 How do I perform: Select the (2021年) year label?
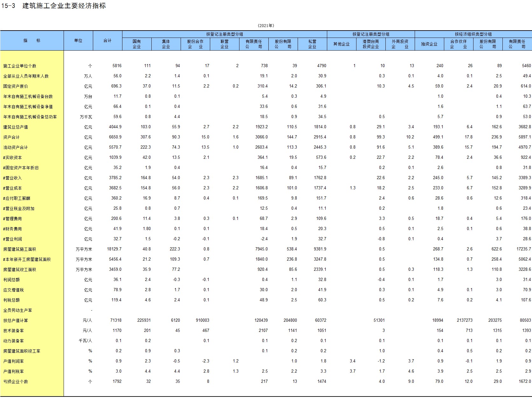click(x=266, y=25)
